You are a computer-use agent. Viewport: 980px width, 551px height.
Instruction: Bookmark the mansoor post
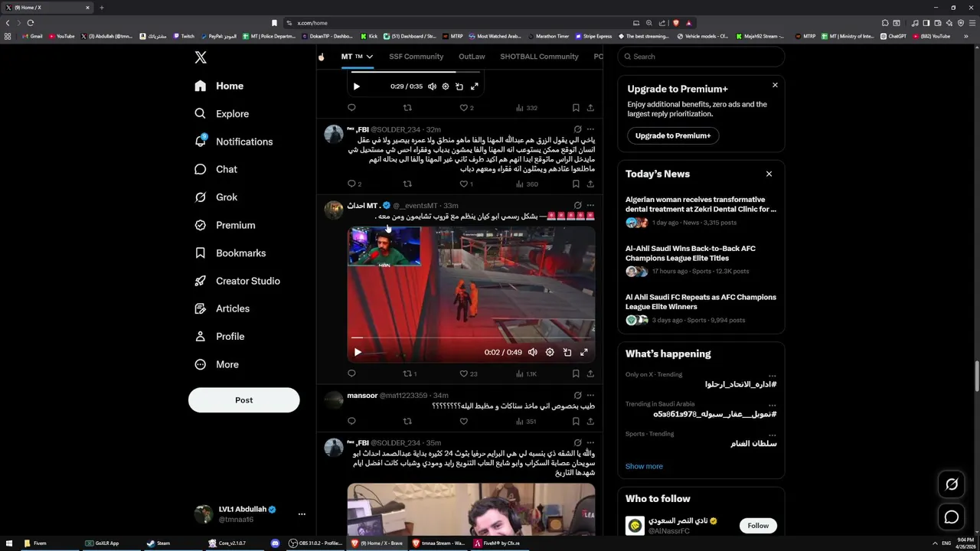click(576, 421)
